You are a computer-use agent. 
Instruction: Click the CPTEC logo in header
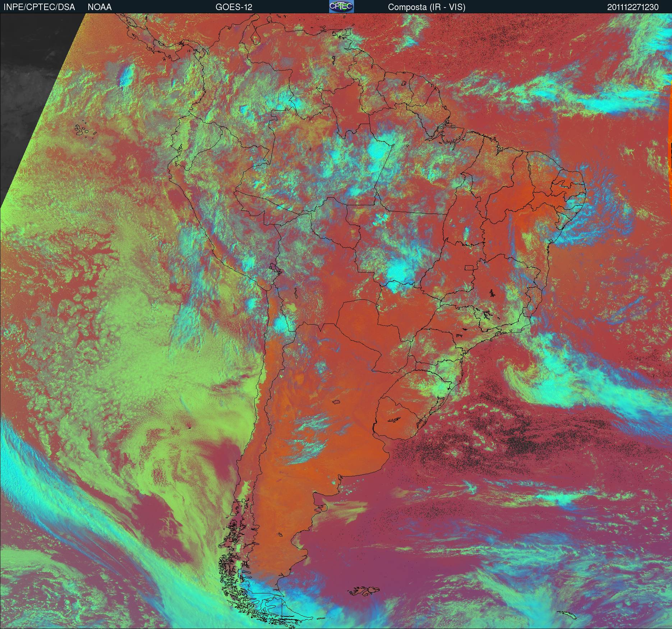(x=341, y=6)
